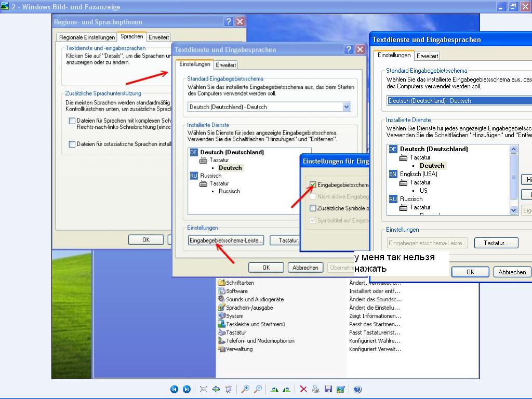This screenshot has width=532, height=399.
Task: Open the Erweitert tab in the Regions dialog
Action: pos(158,37)
